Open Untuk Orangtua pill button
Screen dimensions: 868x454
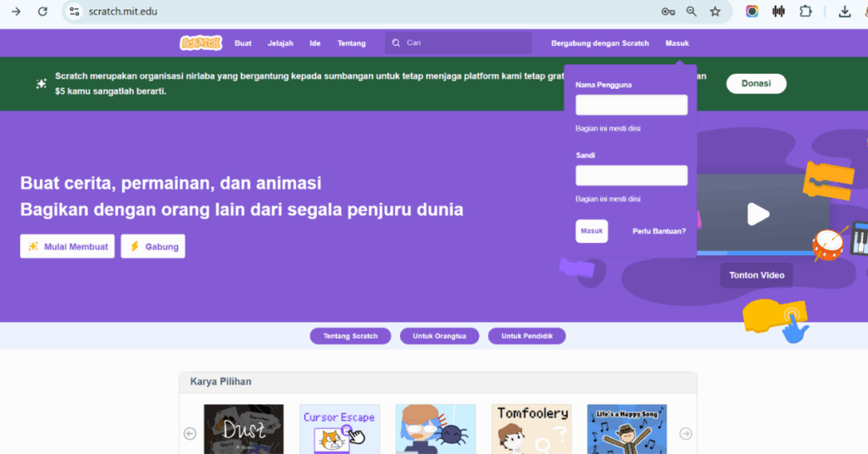(x=440, y=335)
